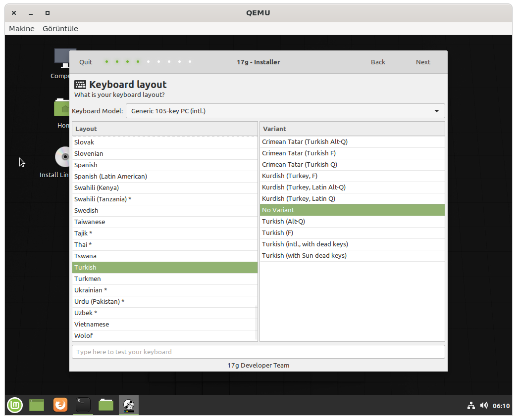
Task: Select Taiwanese layout
Action: point(165,222)
